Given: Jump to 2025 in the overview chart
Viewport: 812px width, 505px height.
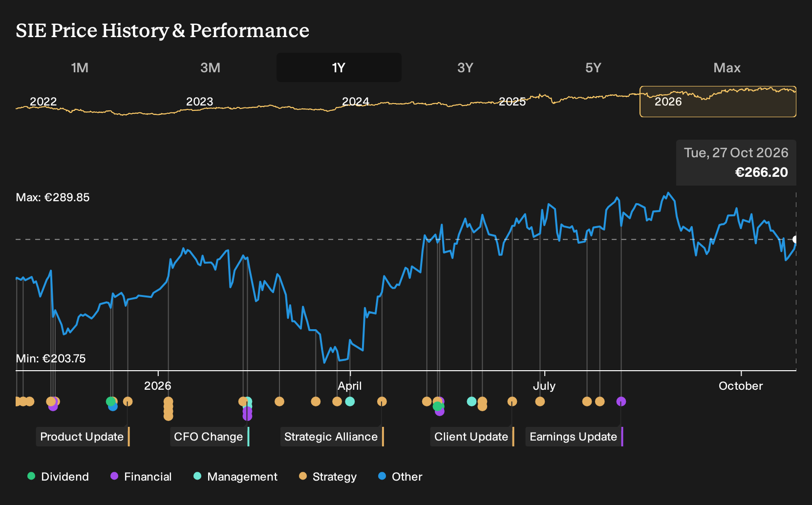Looking at the screenshot, I should 512,102.
